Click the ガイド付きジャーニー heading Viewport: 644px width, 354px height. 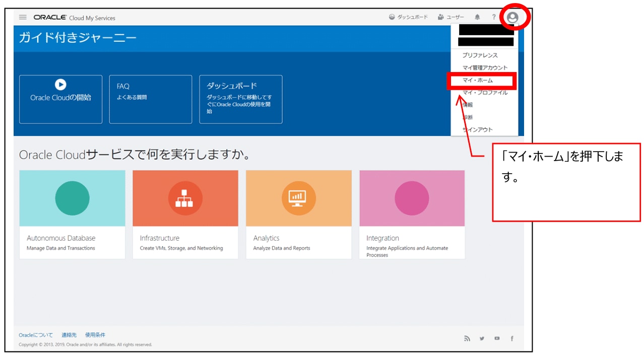(x=78, y=38)
